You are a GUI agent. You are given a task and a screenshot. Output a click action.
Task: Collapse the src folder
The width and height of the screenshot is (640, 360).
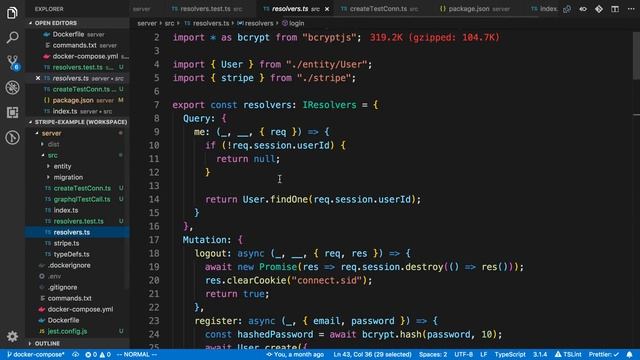tap(52, 155)
